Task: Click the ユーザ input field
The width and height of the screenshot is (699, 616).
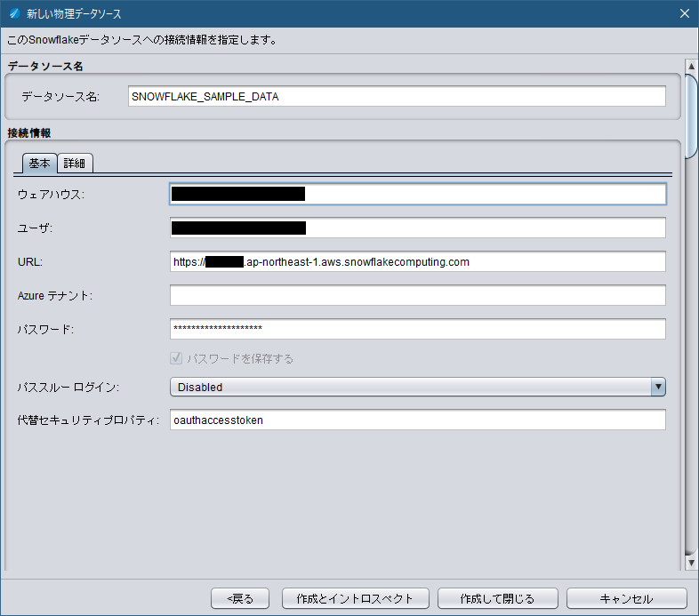Action: [418, 228]
